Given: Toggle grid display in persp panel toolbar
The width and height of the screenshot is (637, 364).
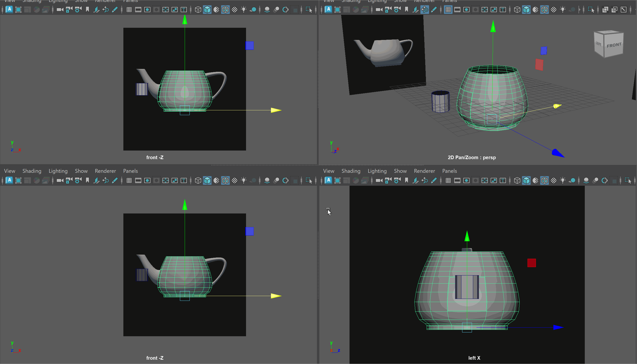Looking at the screenshot, I should click(x=448, y=10).
